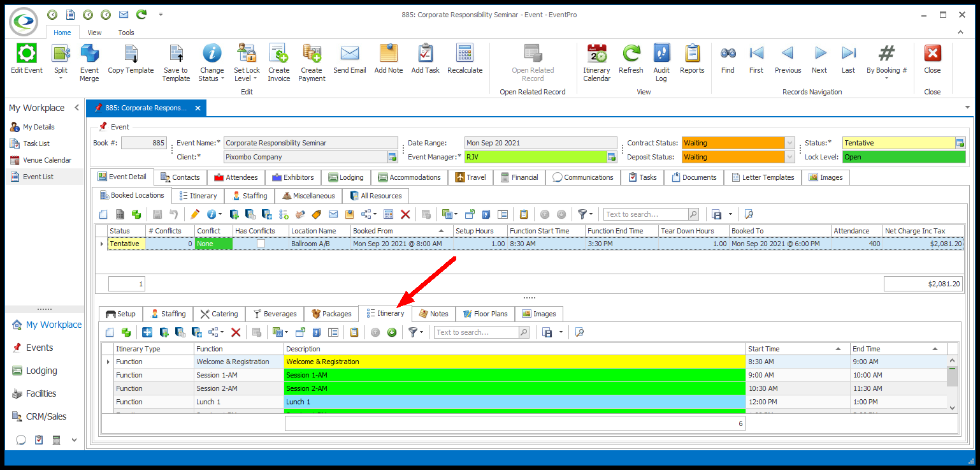Viewport: 980px width, 470px height.
Task: Click the blue Lunch 1 description cell
Action: click(514, 402)
